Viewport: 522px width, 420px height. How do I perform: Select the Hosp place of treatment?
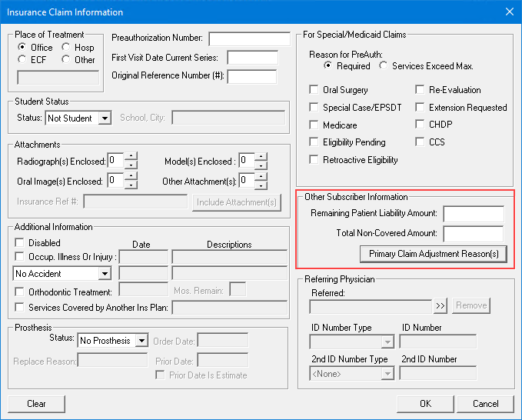(67, 47)
